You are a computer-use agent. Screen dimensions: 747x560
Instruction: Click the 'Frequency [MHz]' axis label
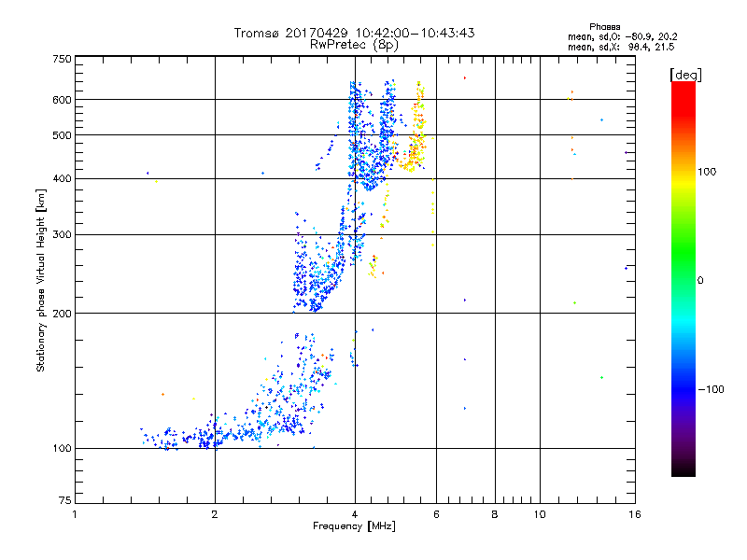[x=354, y=526]
